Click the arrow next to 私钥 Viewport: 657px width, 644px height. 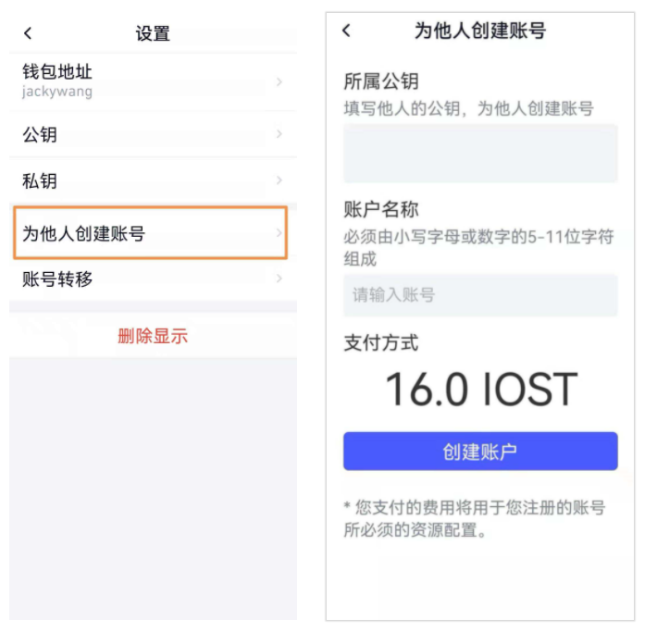279,180
